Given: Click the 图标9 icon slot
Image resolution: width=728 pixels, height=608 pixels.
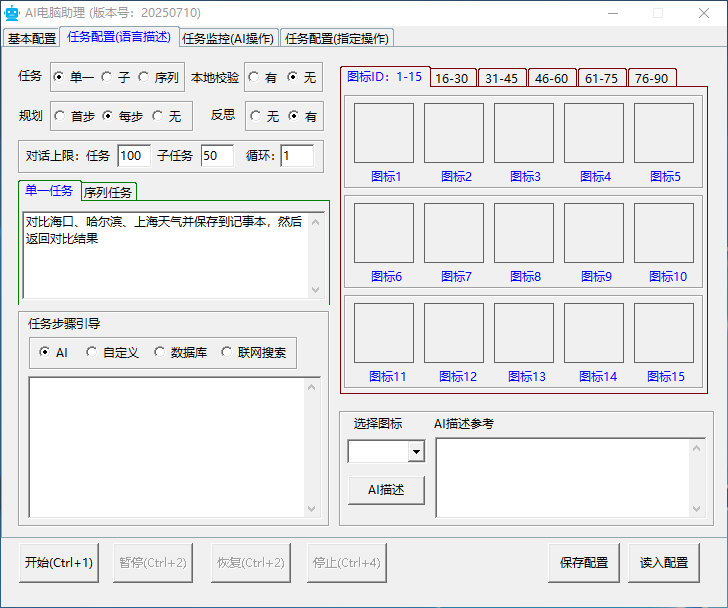Looking at the screenshot, I should click(x=594, y=233).
